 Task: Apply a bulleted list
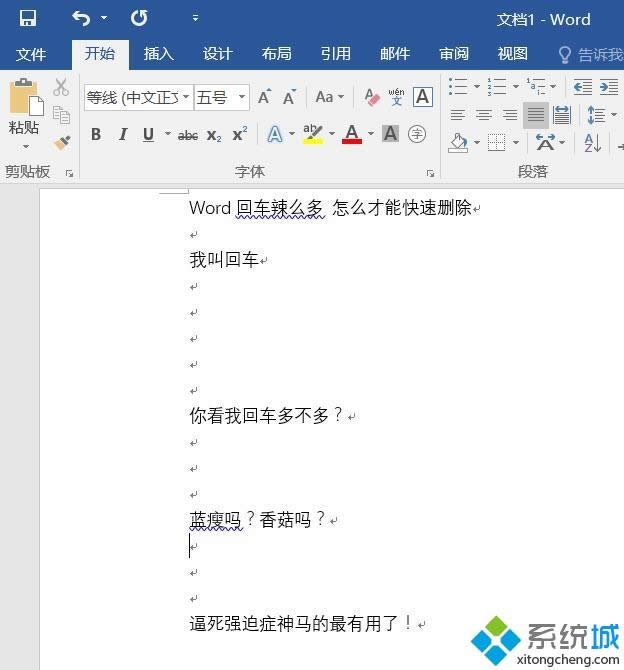(458, 86)
